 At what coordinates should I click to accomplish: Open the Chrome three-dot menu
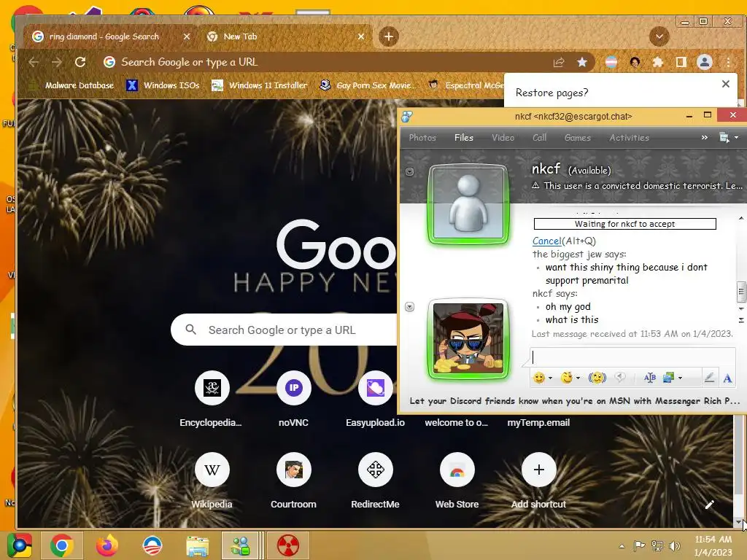click(x=728, y=63)
